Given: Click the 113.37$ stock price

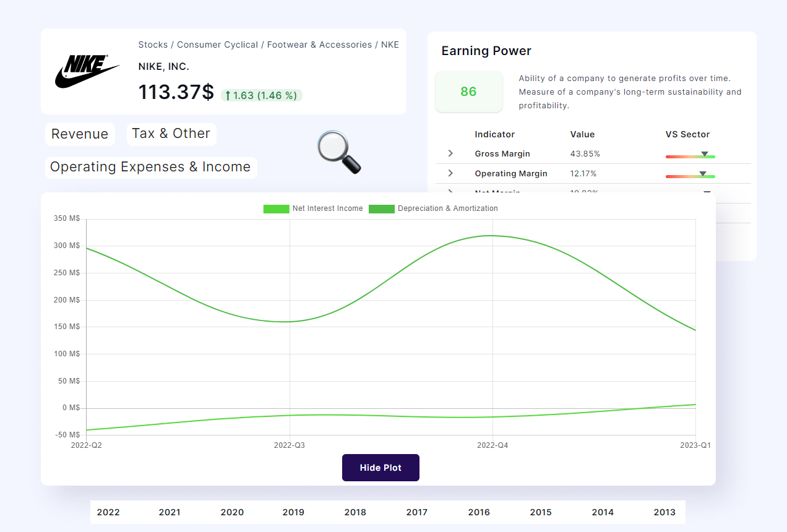Looking at the screenshot, I should (x=176, y=92).
